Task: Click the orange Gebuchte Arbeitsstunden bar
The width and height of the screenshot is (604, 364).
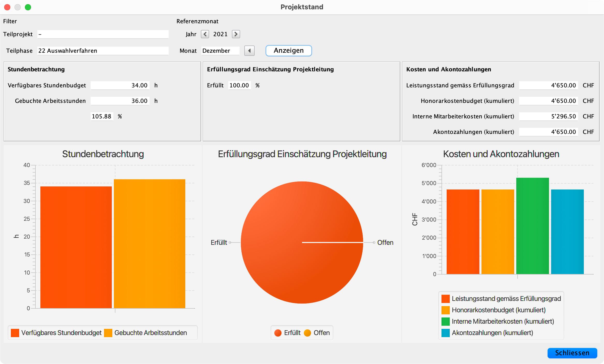Action: (x=150, y=244)
